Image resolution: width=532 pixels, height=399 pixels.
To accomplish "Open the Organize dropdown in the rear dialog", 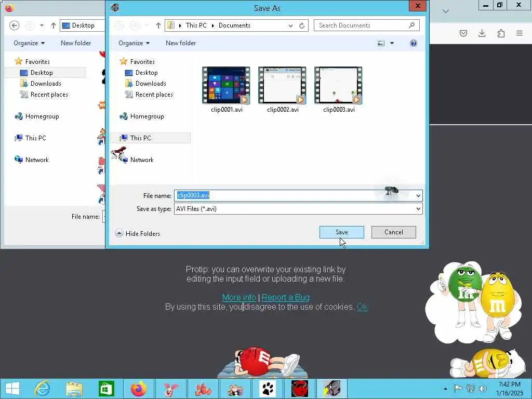I will tap(29, 43).
